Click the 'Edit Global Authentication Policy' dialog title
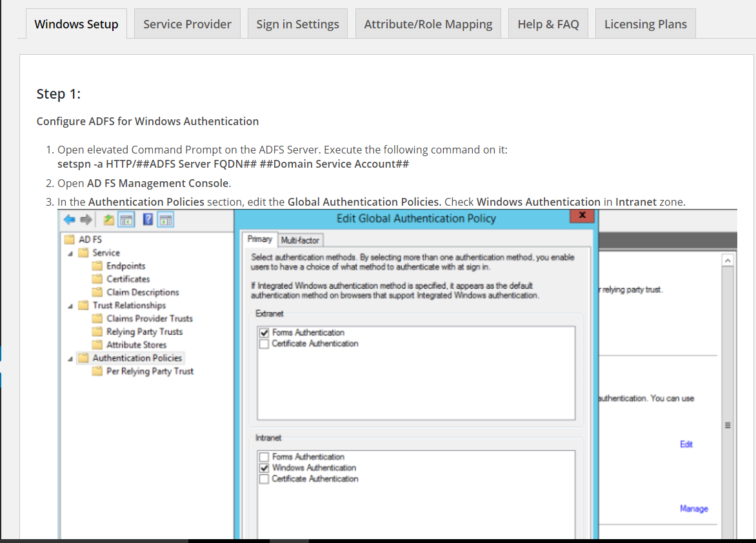 [x=416, y=219]
